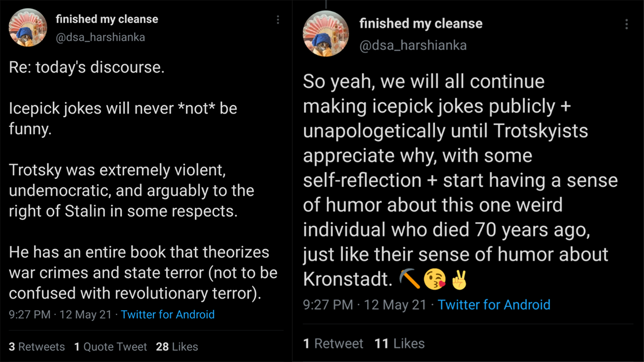Open left tweet's three-dot options menu
644x362 pixels.
[x=278, y=20]
